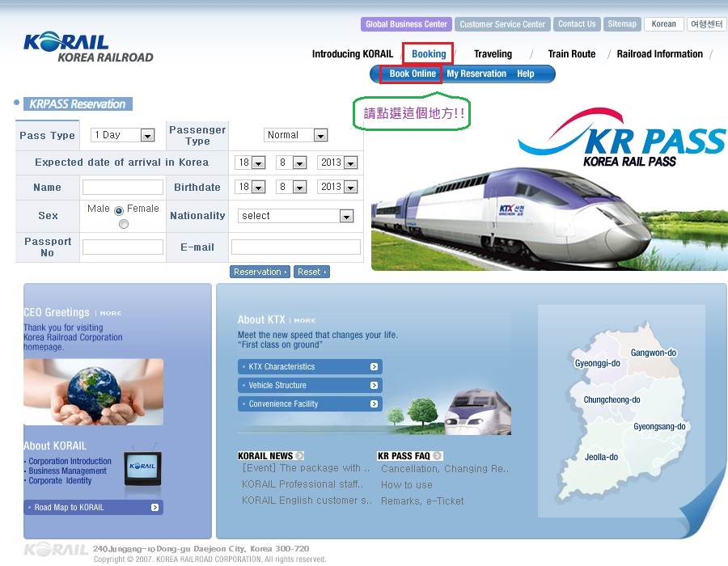
Task: Open the Passenger Type dropdown
Action: pyautogui.click(x=296, y=135)
